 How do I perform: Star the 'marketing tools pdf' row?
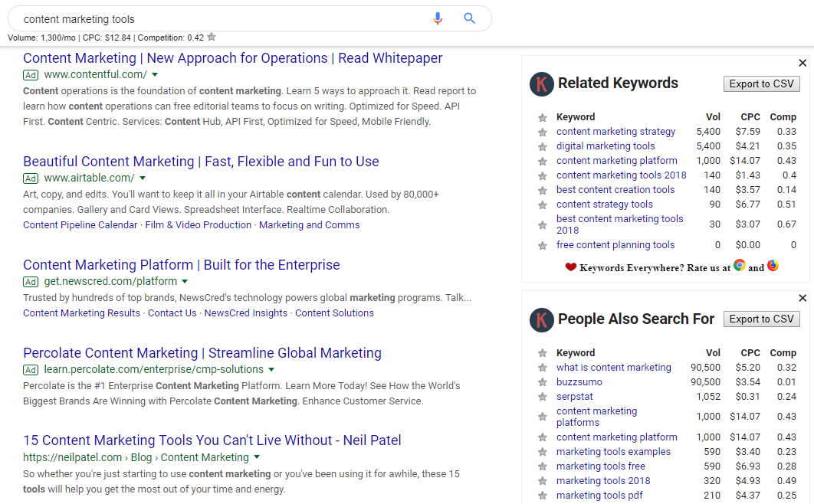click(x=543, y=496)
